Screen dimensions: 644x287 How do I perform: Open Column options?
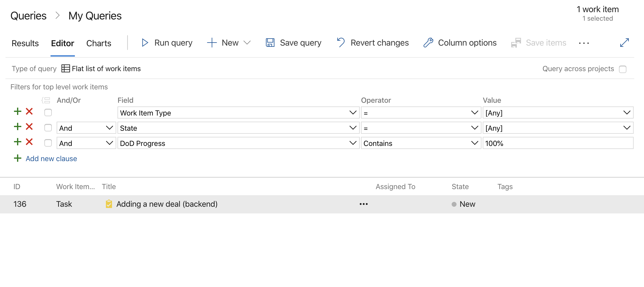pyautogui.click(x=459, y=43)
